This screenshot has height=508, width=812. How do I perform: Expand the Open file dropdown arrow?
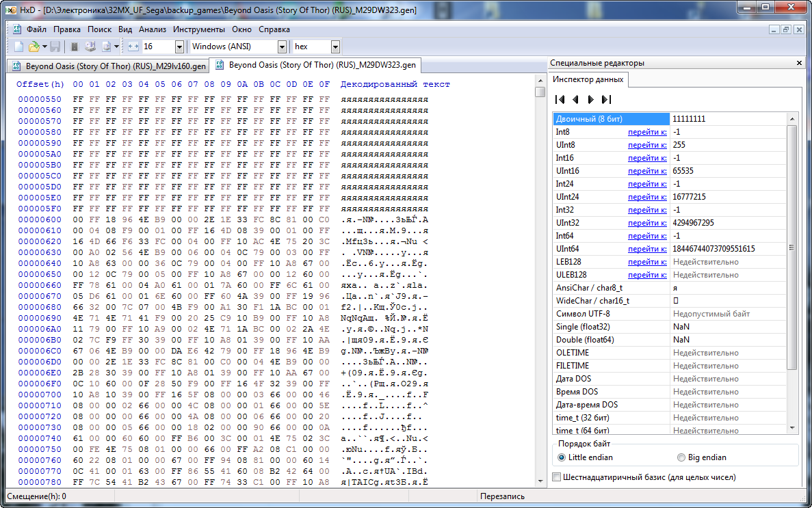tap(44, 46)
